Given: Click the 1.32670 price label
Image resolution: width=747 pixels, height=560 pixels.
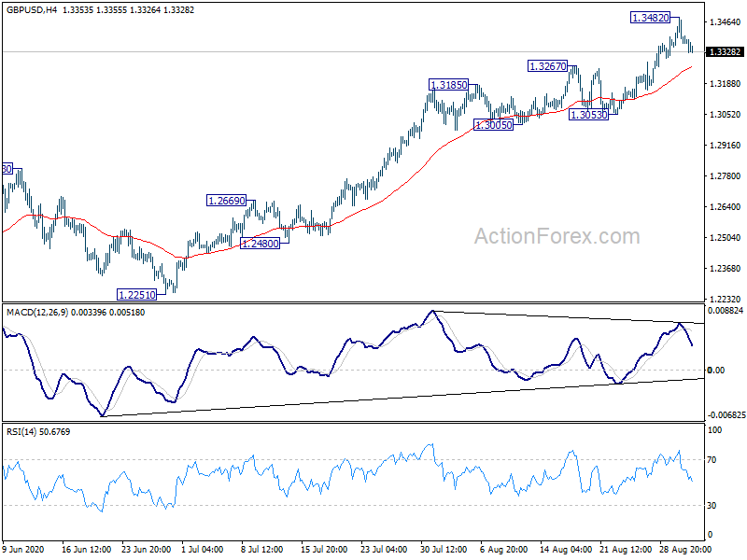Looking at the screenshot, I should click(548, 66).
